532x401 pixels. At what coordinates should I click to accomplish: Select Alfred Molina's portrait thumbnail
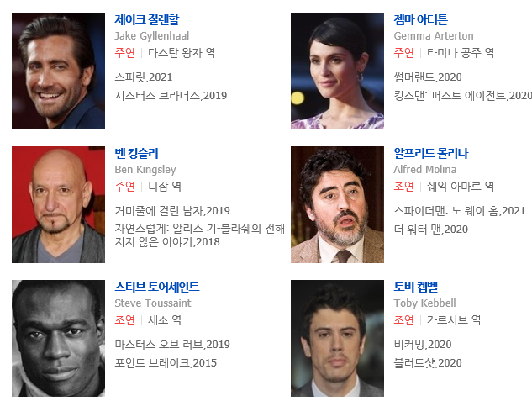click(x=337, y=204)
